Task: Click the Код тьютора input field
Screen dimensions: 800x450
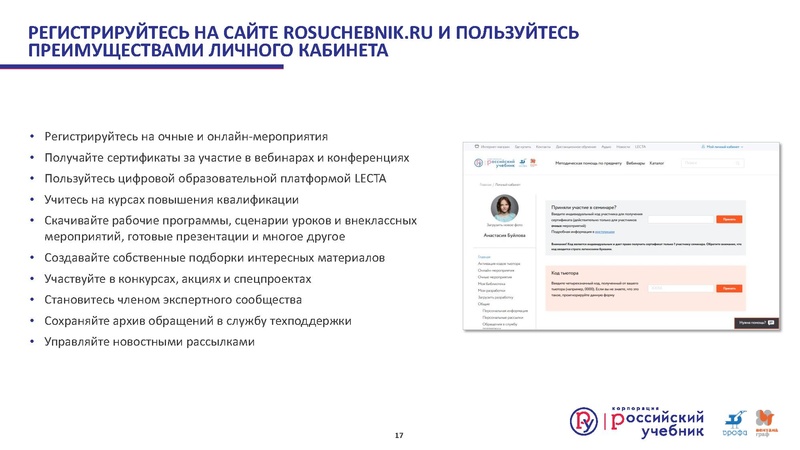Action: [681, 288]
